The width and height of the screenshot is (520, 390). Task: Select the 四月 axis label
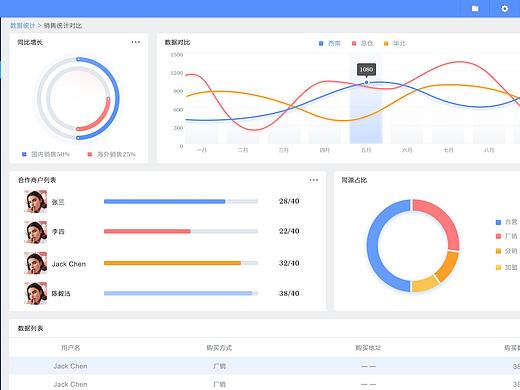click(x=325, y=150)
